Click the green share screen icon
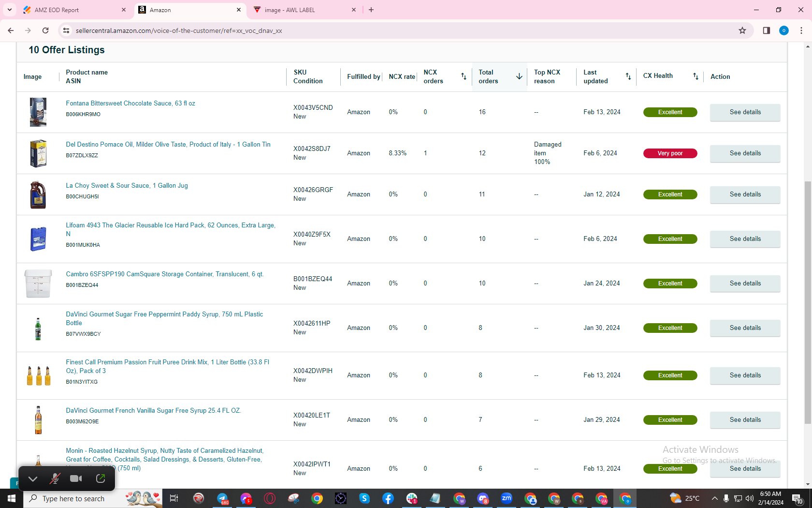812x508 pixels. 101,479
